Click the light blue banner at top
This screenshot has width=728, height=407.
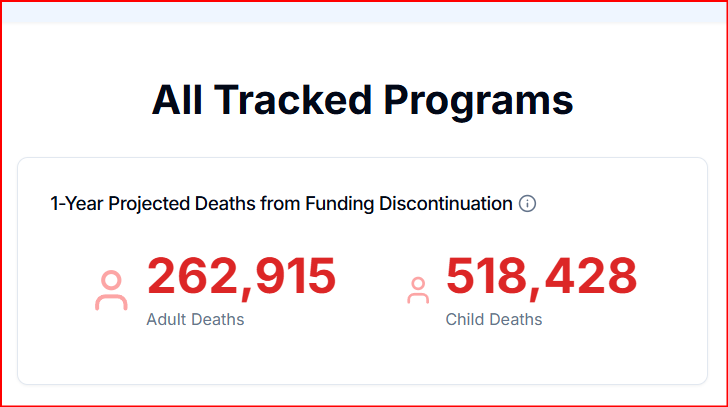point(364,13)
